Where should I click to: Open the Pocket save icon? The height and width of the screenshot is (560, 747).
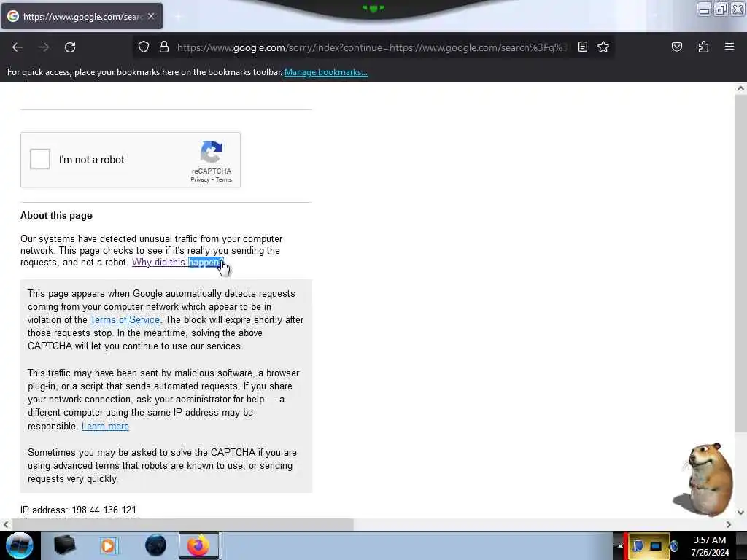point(677,47)
